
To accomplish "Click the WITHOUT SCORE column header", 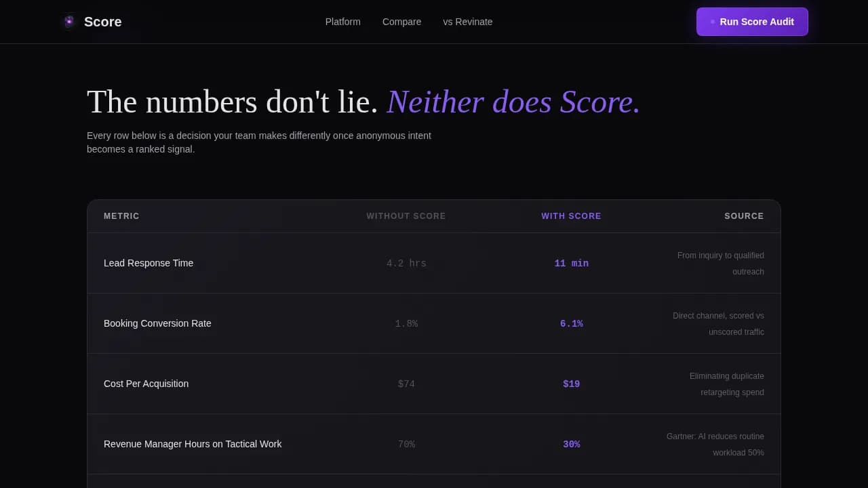I will (x=406, y=216).
